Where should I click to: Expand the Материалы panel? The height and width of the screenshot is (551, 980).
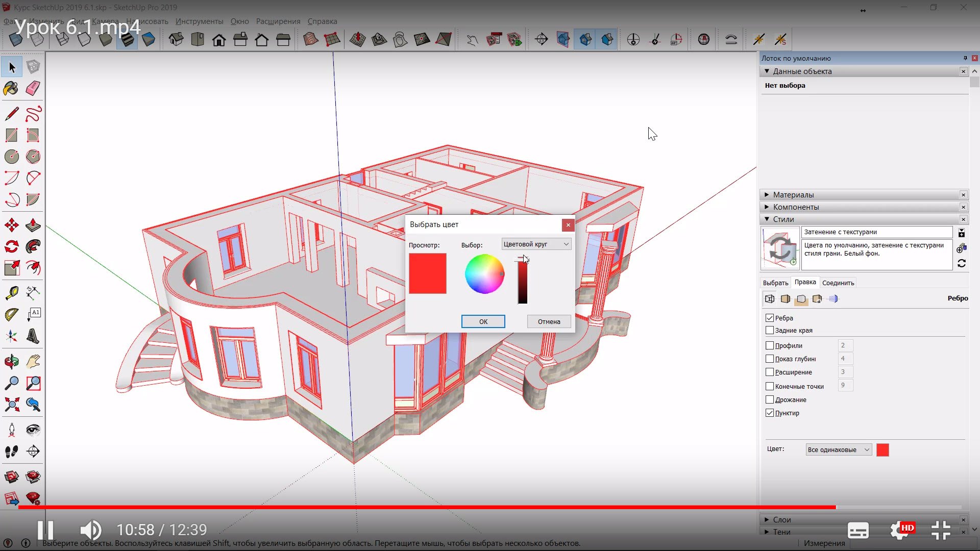point(767,195)
